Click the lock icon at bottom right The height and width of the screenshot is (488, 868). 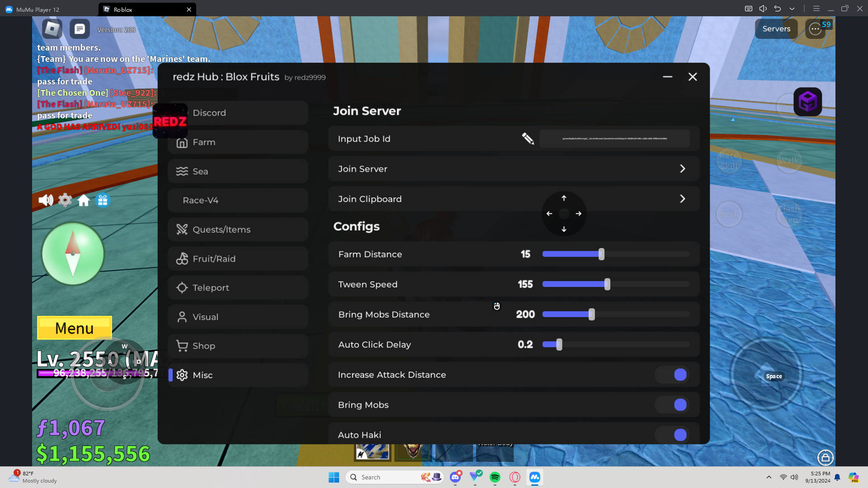[826, 457]
